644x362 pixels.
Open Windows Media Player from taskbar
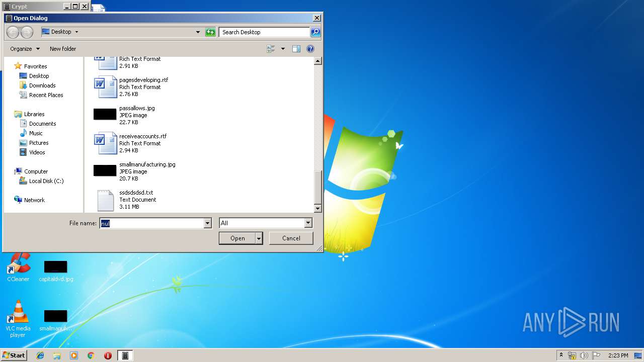tap(74, 355)
